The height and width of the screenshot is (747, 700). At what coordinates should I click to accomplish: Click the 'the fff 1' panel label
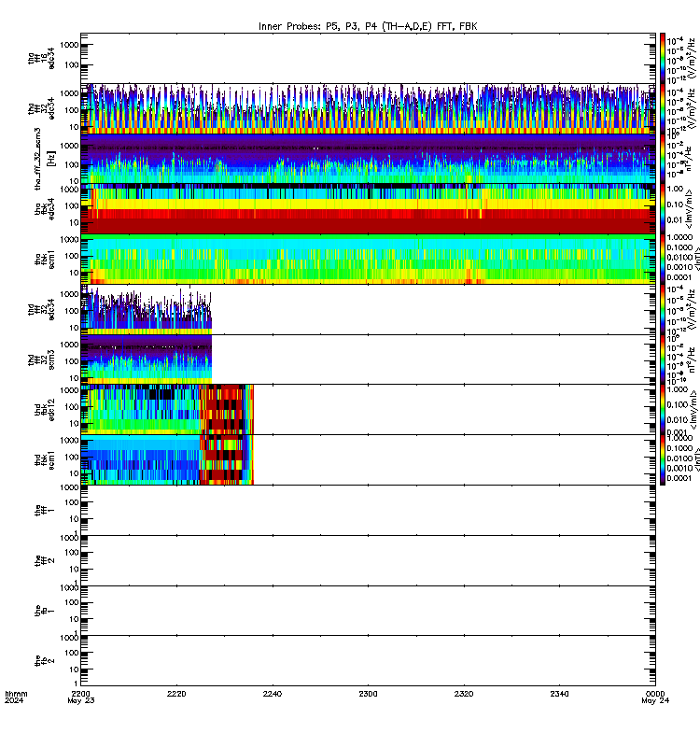[x=45, y=510]
